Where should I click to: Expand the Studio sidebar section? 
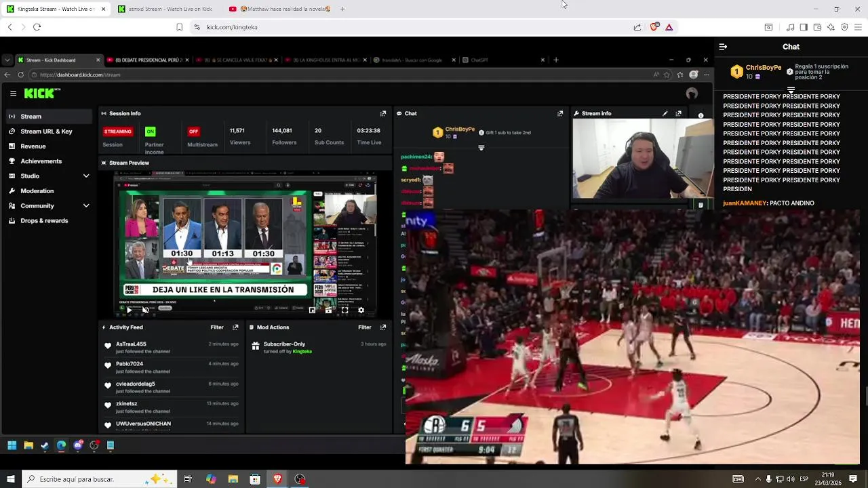coord(86,176)
